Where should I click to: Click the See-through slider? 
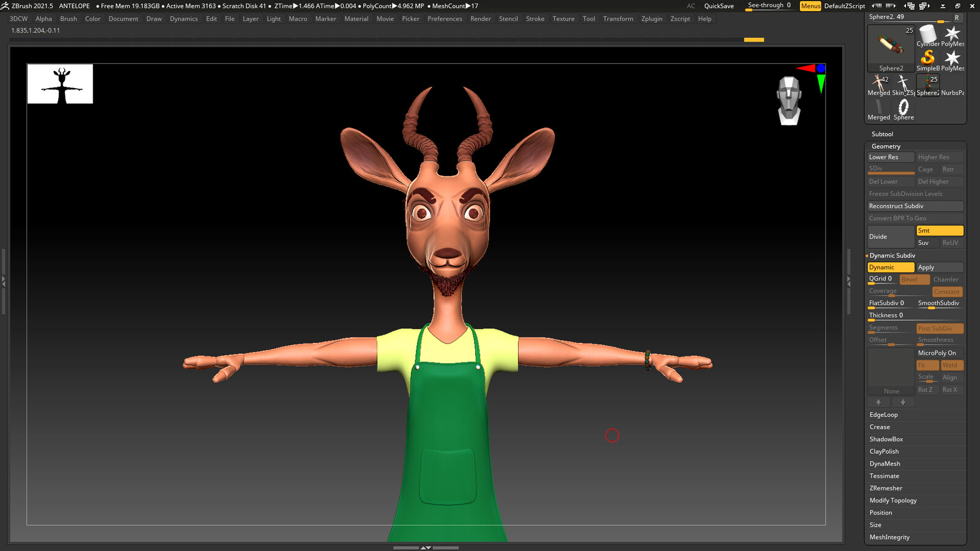(770, 6)
